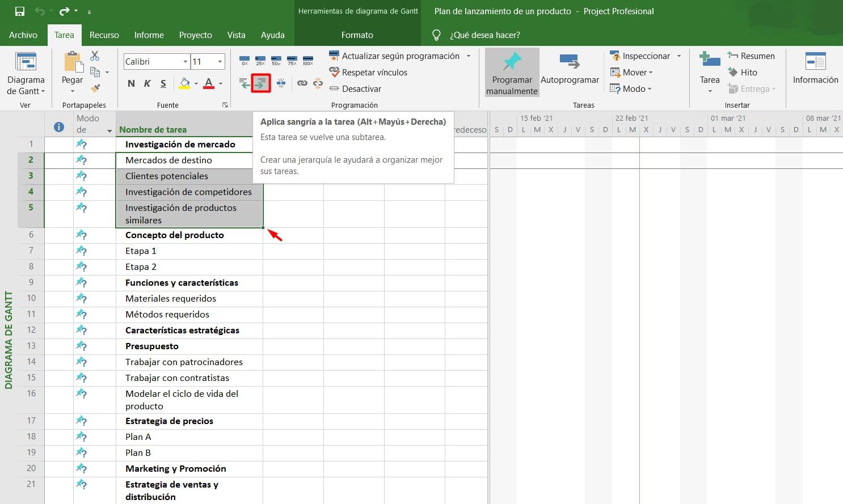Open the Modo dropdown
Image resolution: width=843 pixels, height=504 pixels.
click(x=631, y=89)
